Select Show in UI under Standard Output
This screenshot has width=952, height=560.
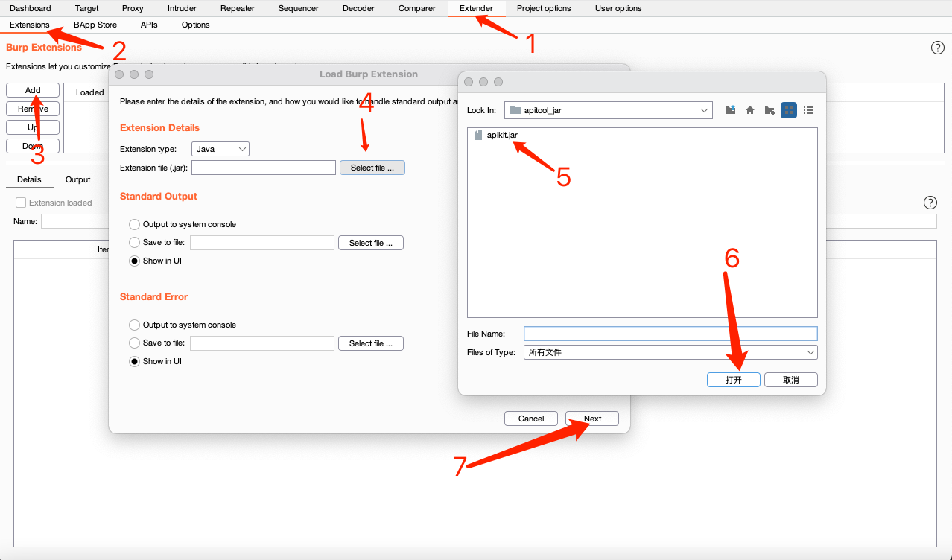pyautogui.click(x=134, y=261)
